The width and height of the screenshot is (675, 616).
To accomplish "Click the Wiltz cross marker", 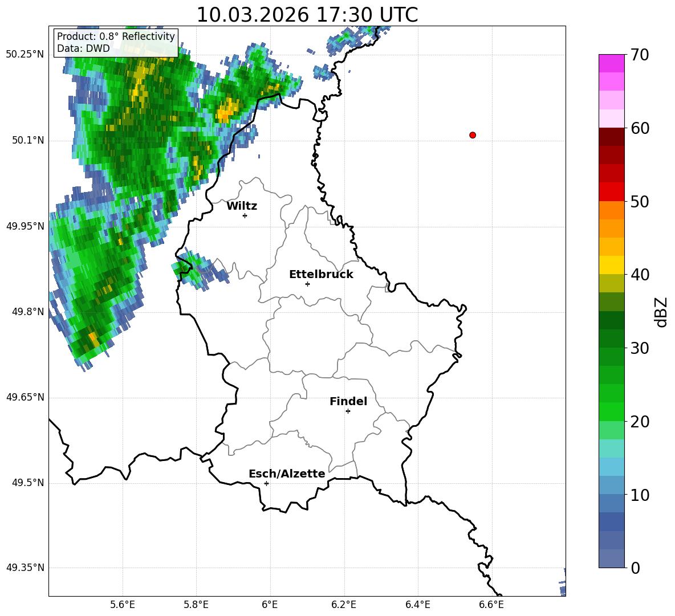I will click(x=245, y=215).
